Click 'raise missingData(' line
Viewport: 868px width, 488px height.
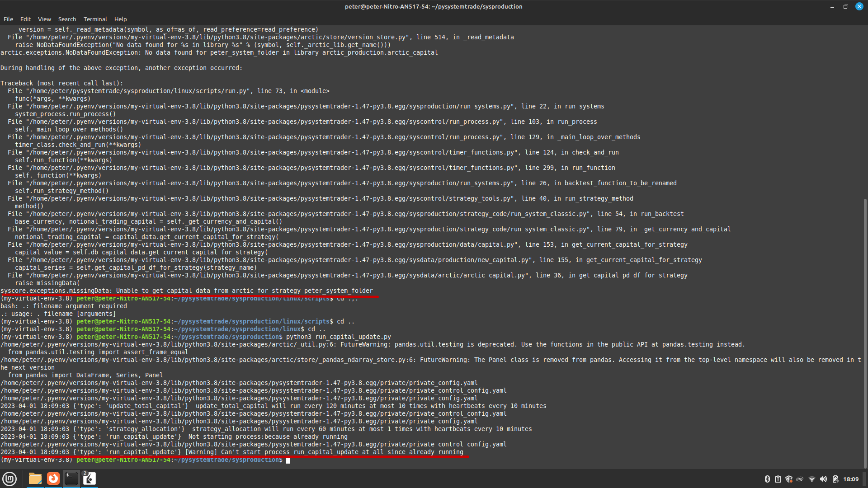[47, 283]
